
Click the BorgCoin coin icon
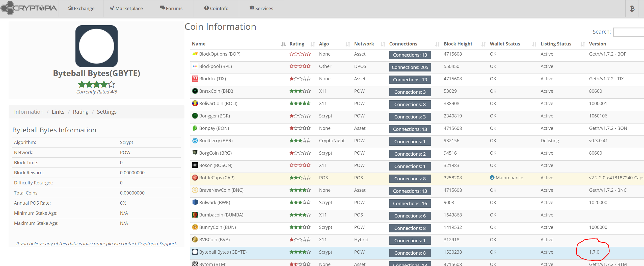point(195,153)
